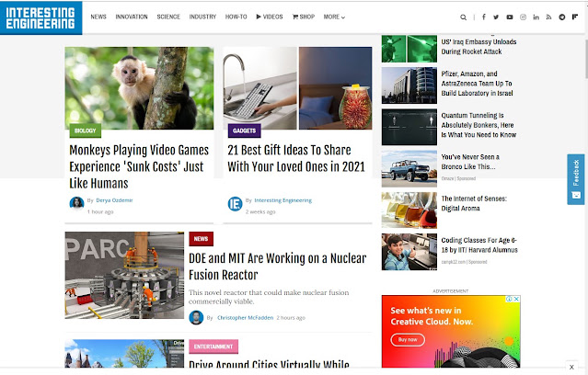This screenshot has width=588, height=375.
Task: Open The Internet of Senses story
Action: 474,203
